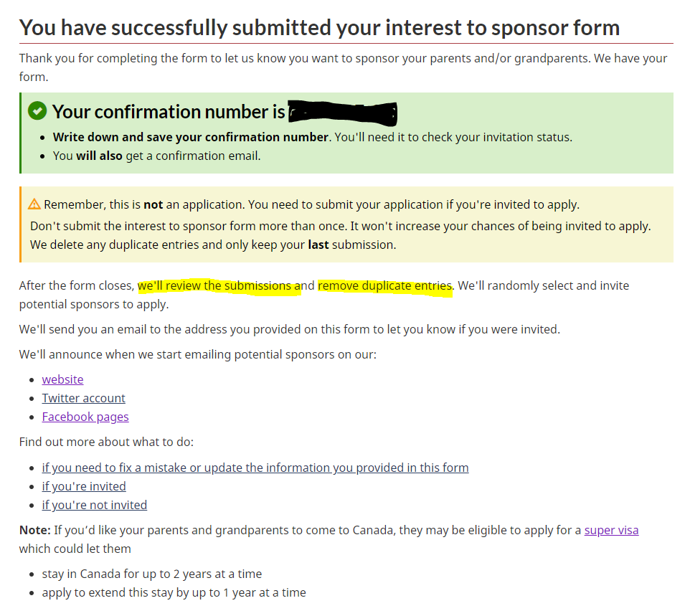
Task: Open the website link
Action: click(62, 379)
